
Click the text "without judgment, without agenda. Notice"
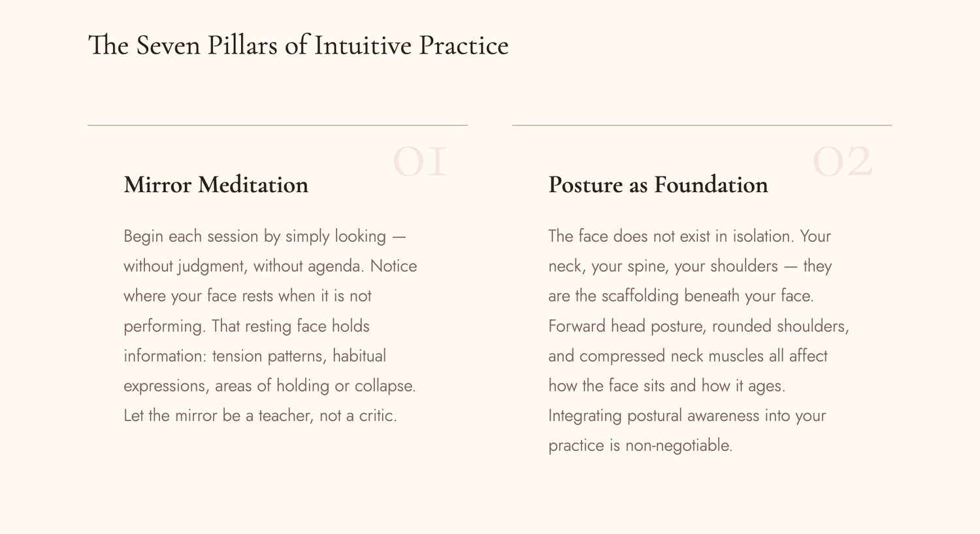270,266
